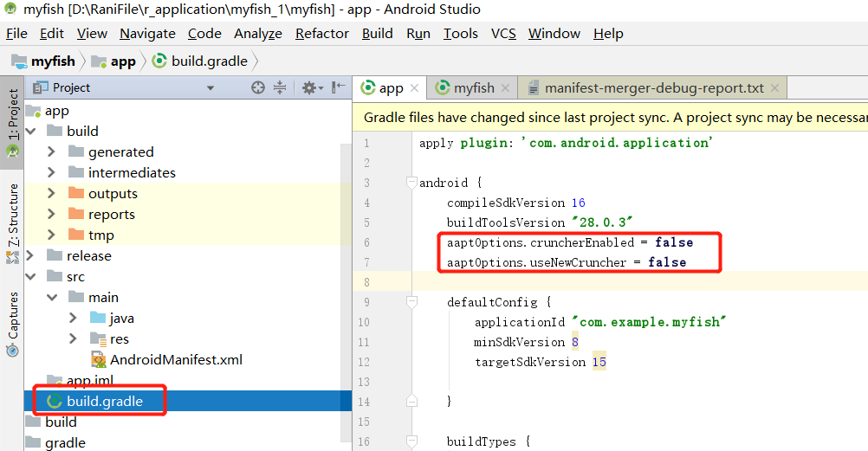Fold the defaultConfig block at line 9
868x451 pixels.
(411, 301)
